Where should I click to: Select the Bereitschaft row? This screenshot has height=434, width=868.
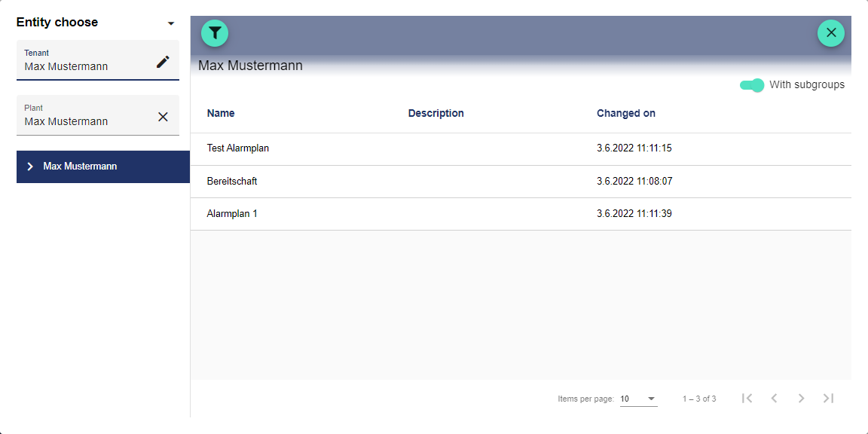pyautogui.click(x=232, y=182)
